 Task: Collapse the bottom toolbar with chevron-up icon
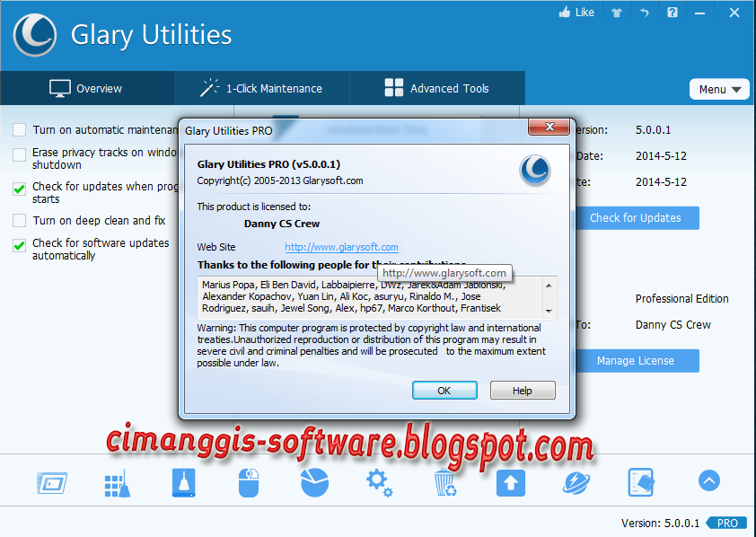coord(709,480)
